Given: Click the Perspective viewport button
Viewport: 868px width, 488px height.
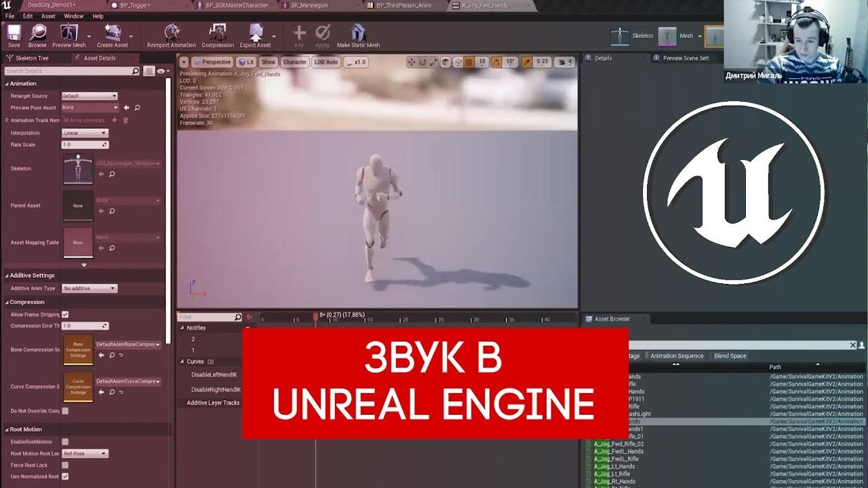Looking at the screenshot, I should (x=212, y=62).
